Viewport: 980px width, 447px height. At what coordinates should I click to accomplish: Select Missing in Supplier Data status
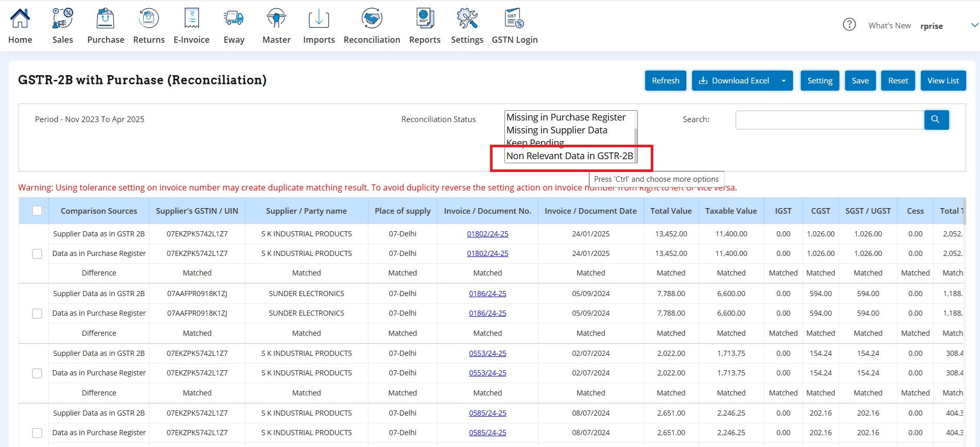tap(556, 130)
